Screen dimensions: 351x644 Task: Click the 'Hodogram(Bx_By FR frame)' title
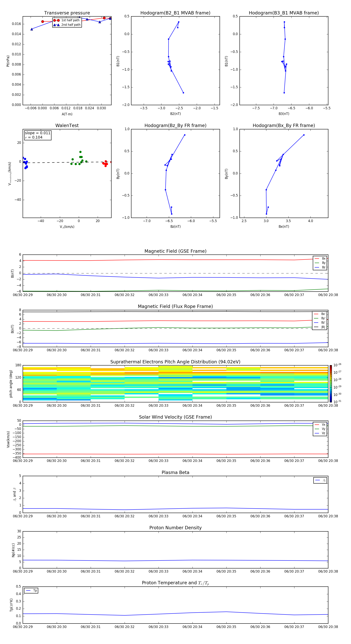284,125
